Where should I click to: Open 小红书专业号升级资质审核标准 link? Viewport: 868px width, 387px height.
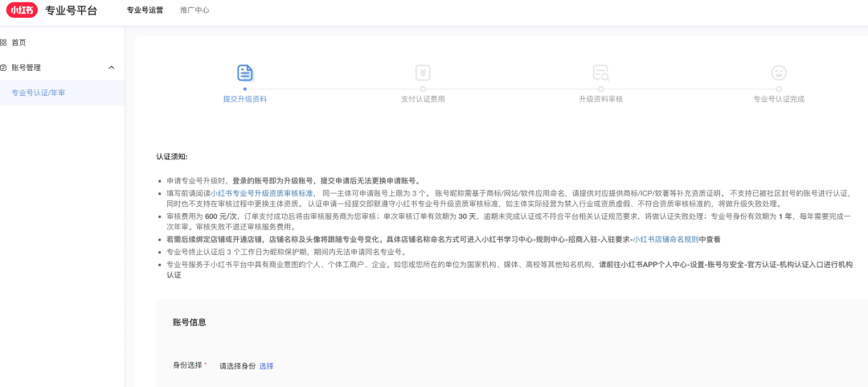pos(262,193)
